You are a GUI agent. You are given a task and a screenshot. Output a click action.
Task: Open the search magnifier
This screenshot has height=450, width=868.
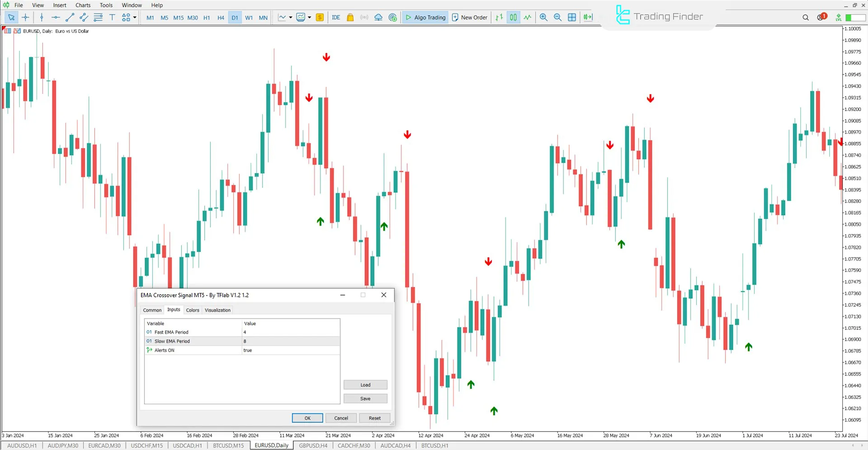(806, 17)
